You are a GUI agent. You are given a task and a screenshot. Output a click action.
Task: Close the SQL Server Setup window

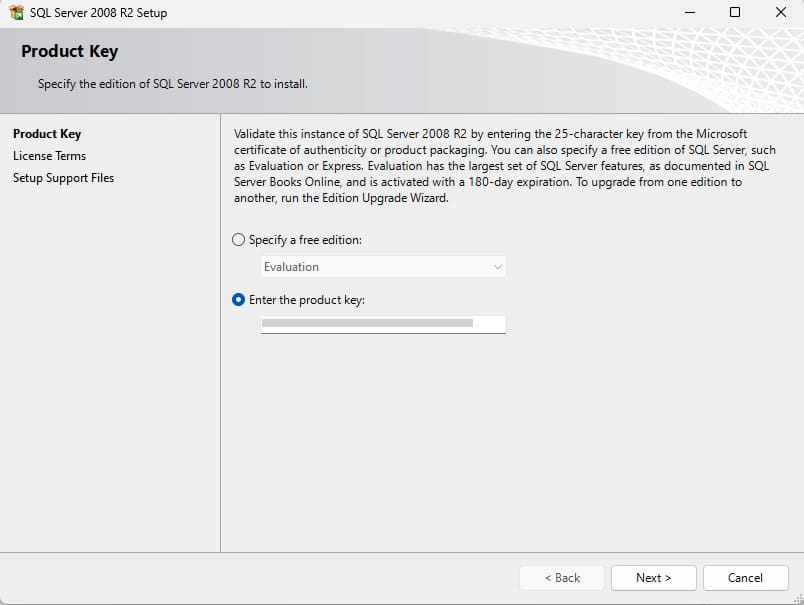click(780, 13)
